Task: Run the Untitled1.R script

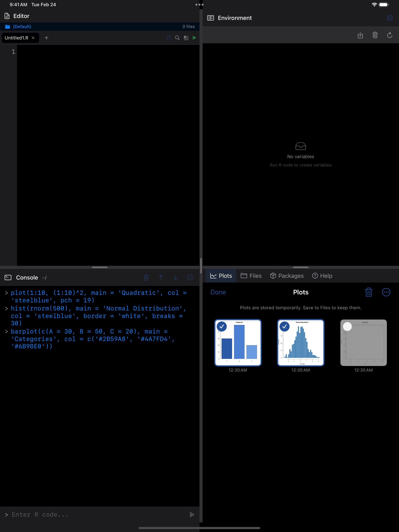Action: pos(194,38)
